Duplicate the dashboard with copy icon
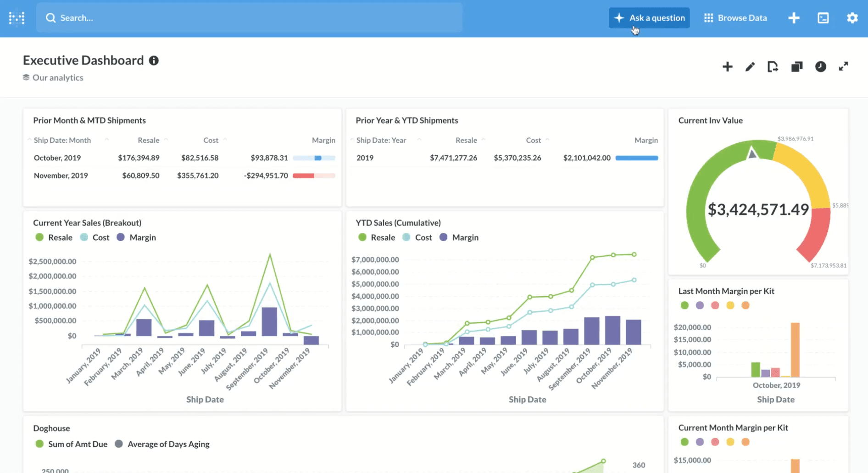 pyautogui.click(x=797, y=67)
